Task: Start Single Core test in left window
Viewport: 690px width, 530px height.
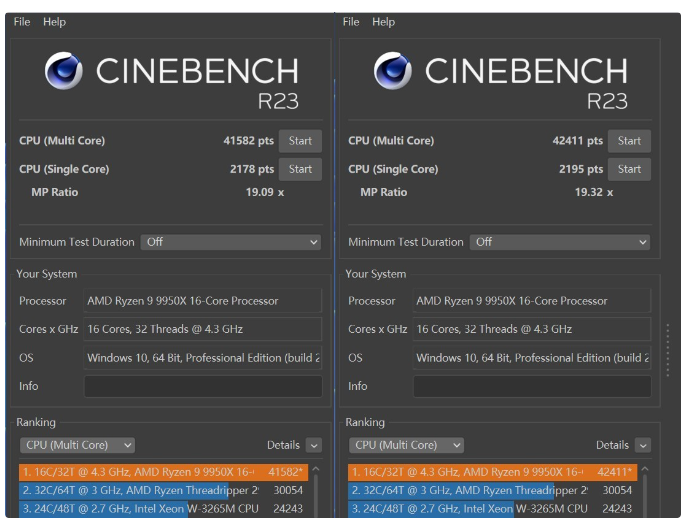Action: [x=300, y=169]
